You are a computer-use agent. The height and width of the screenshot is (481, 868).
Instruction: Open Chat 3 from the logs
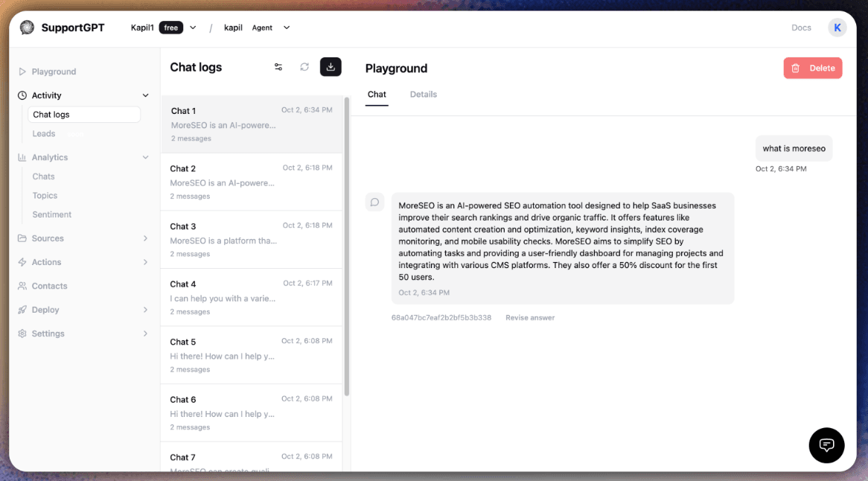251,239
